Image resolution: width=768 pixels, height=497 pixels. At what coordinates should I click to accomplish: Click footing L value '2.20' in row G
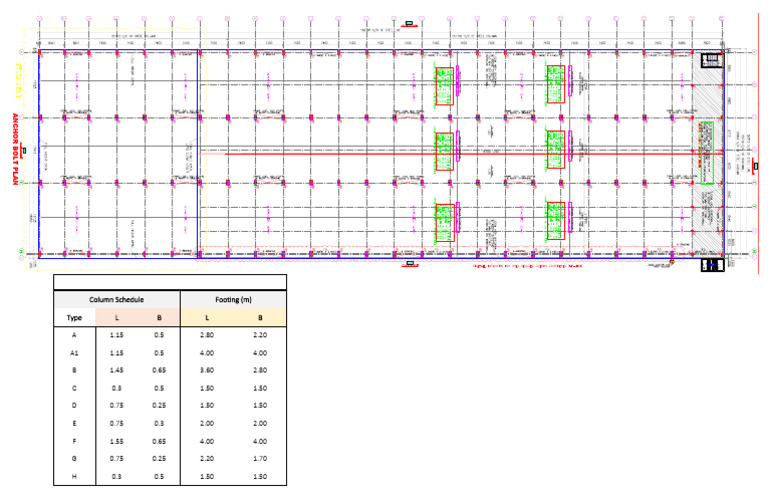[x=207, y=459]
